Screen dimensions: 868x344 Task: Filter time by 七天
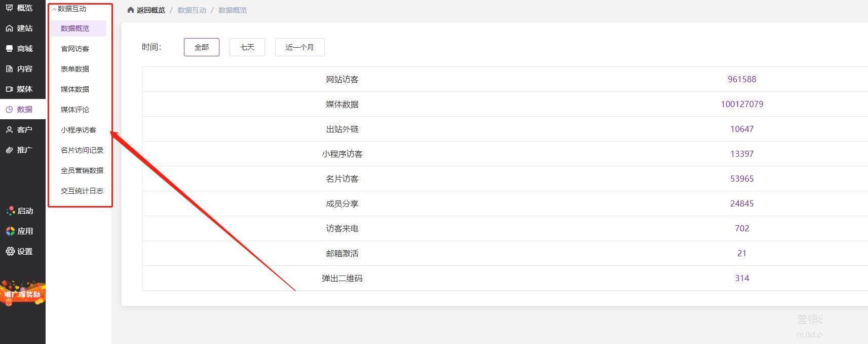click(247, 47)
